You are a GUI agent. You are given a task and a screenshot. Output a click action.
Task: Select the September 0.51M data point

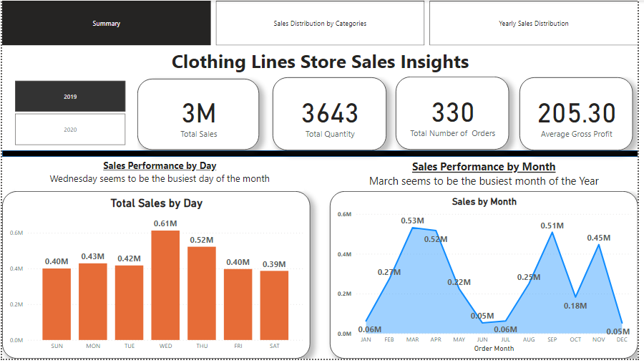[552, 232]
